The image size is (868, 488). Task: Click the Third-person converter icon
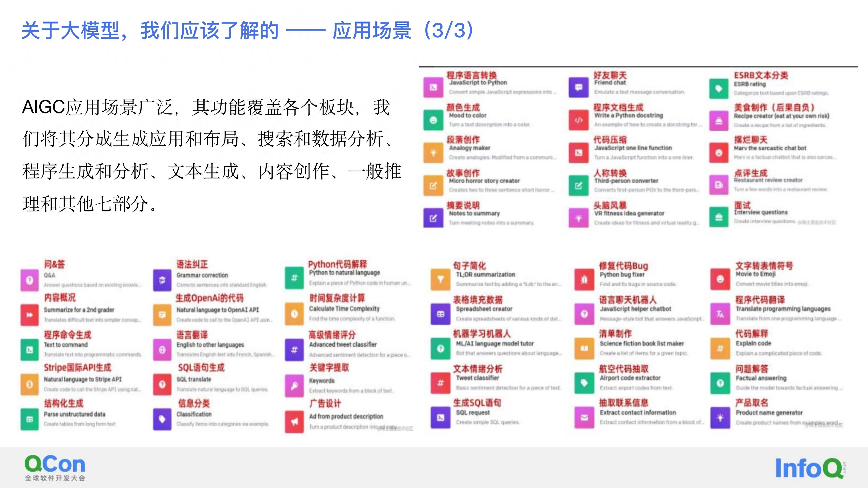pos(579,186)
